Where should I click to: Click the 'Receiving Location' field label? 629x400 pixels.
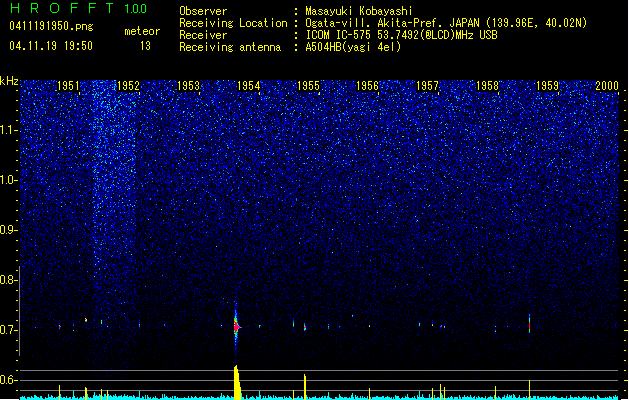pos(233,23)
